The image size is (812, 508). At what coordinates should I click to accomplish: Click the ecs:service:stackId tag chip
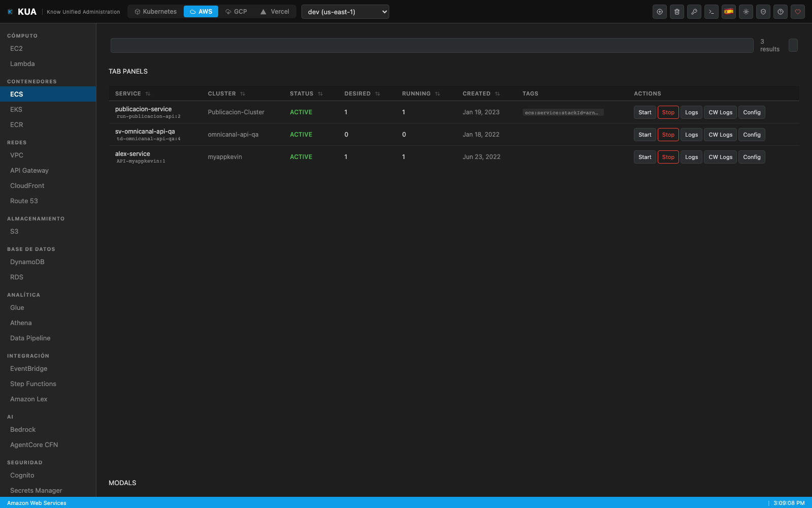pos(563,113)
